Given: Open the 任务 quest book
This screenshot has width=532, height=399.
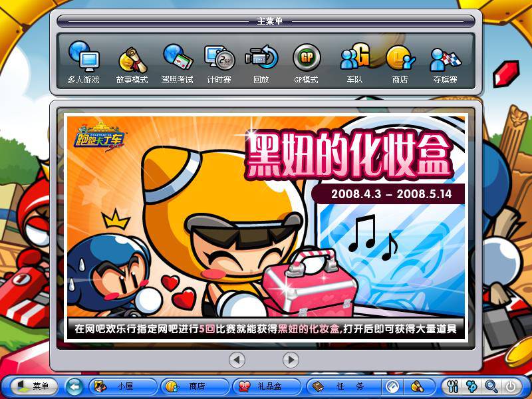Looking at the screenshot, I should [343, 386].
